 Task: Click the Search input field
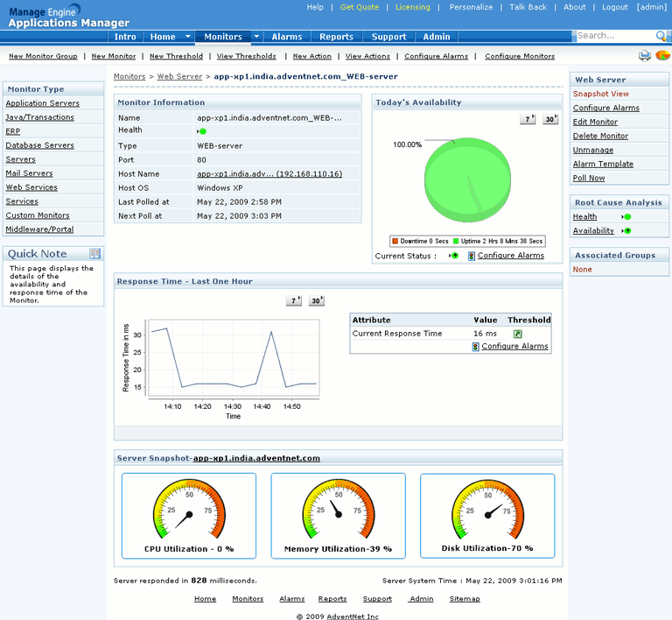pos(616,36)
